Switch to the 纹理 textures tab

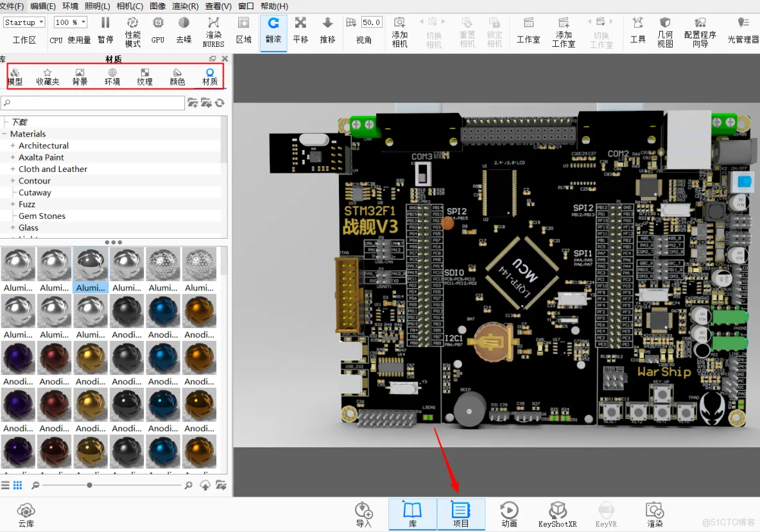tap(144, 77)
